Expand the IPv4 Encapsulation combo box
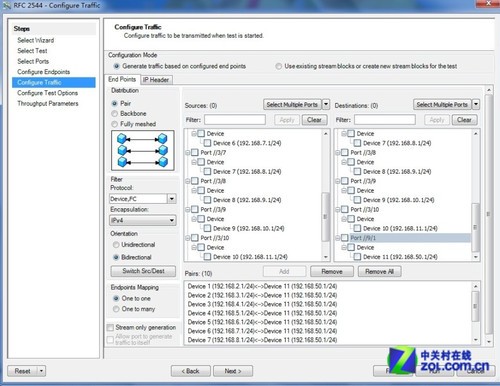Viewport: 500px width, 386px height. coord(143,220)
